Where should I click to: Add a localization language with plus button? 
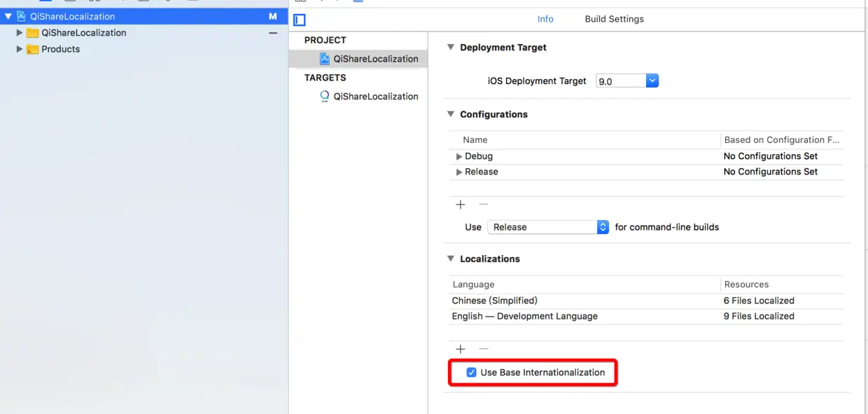(461, 349)
